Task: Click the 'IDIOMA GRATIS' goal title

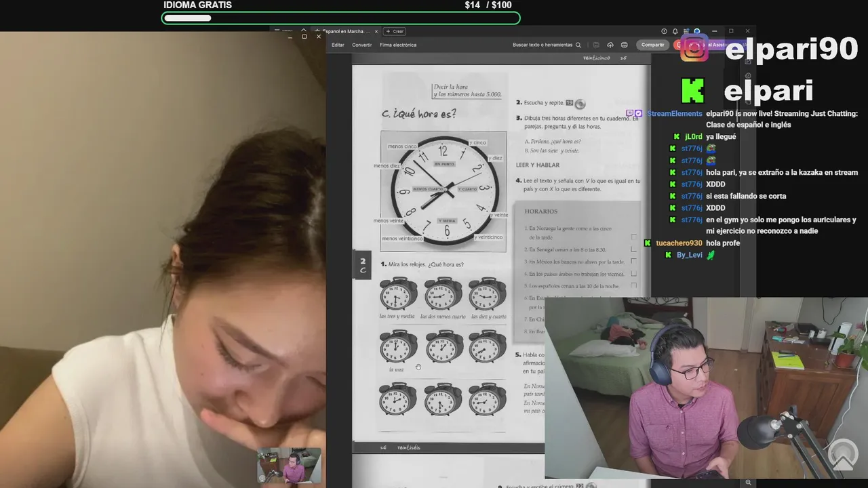Action: click(x=198, y=5)
